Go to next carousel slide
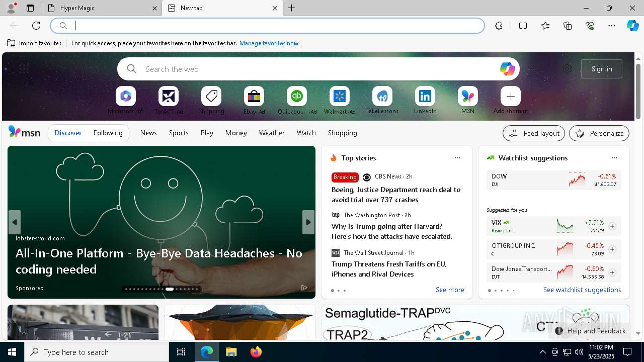The width and height of the screenshot is (644, 362). [308, 222]
